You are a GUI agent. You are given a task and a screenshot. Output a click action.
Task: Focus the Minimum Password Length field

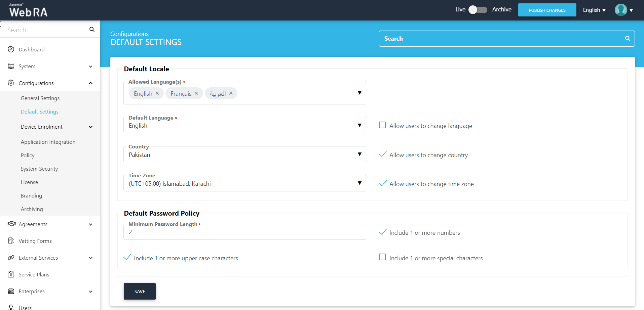click(x=244, y=232)
